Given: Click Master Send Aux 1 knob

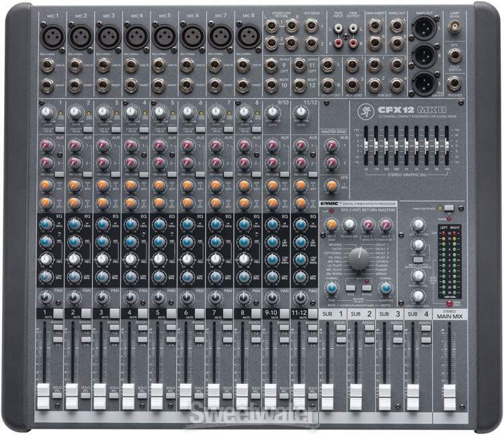Looking at the screenshot, I should [x=332, y=146].
